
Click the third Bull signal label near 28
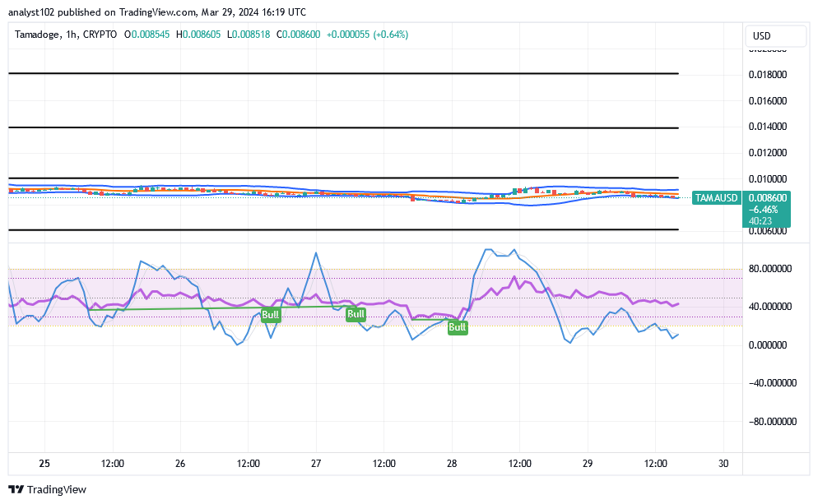coord(457,327)
